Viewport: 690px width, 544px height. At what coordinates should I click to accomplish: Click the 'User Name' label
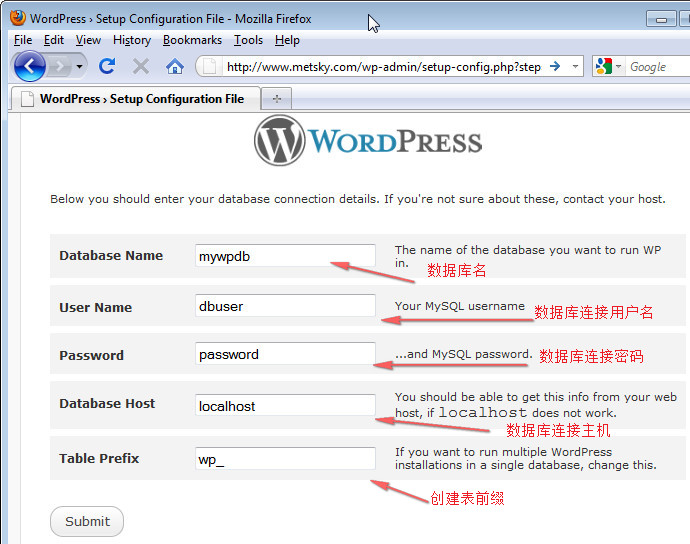point(95,307)
